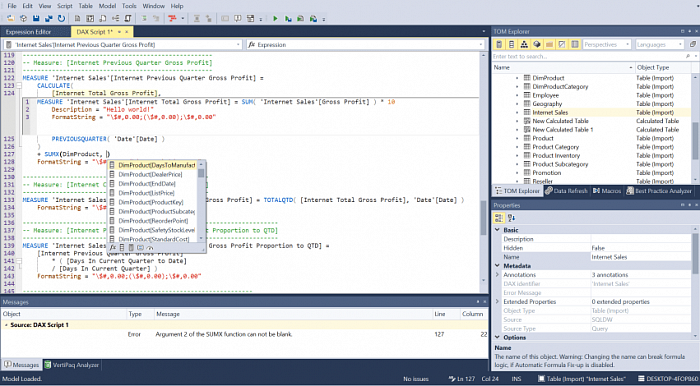Click Categorized view icon in Properties
700x386 pixels.
point(499,218)
